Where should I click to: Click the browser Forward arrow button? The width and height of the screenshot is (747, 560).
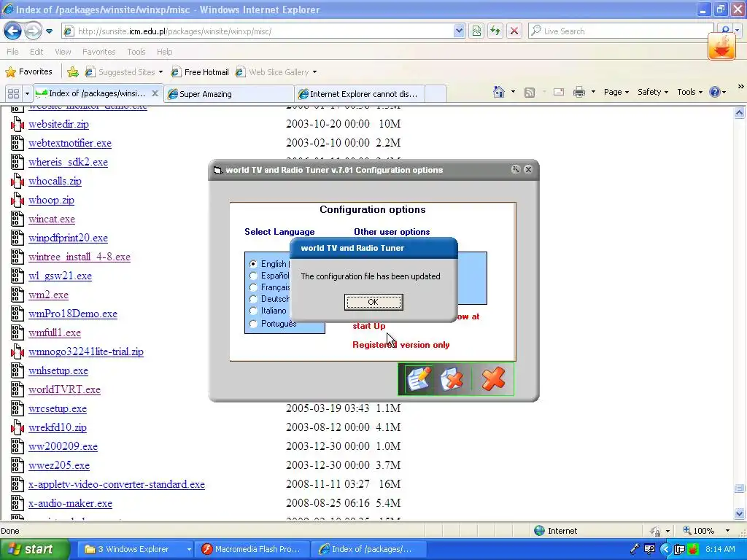pos(33,31)
